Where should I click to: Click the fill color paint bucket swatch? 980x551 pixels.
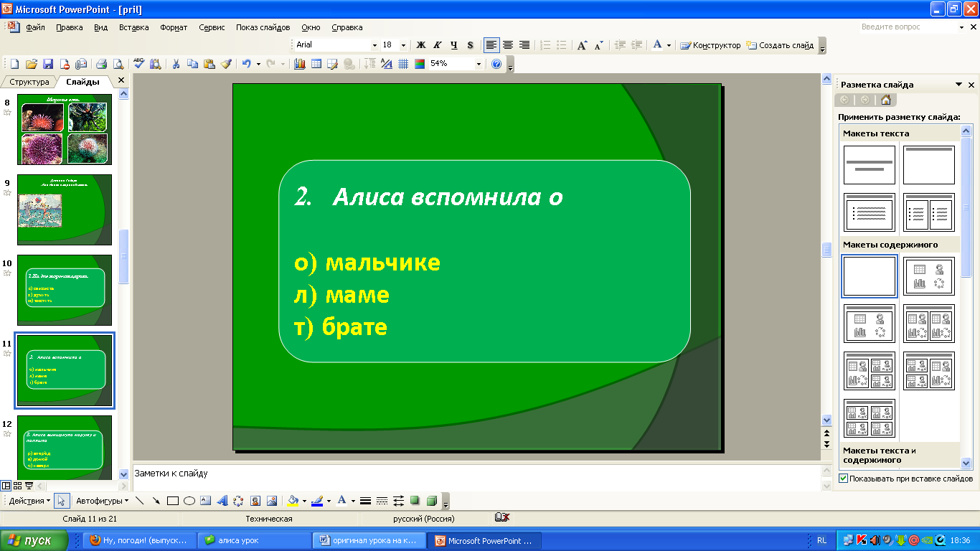[x=291, y=501]
